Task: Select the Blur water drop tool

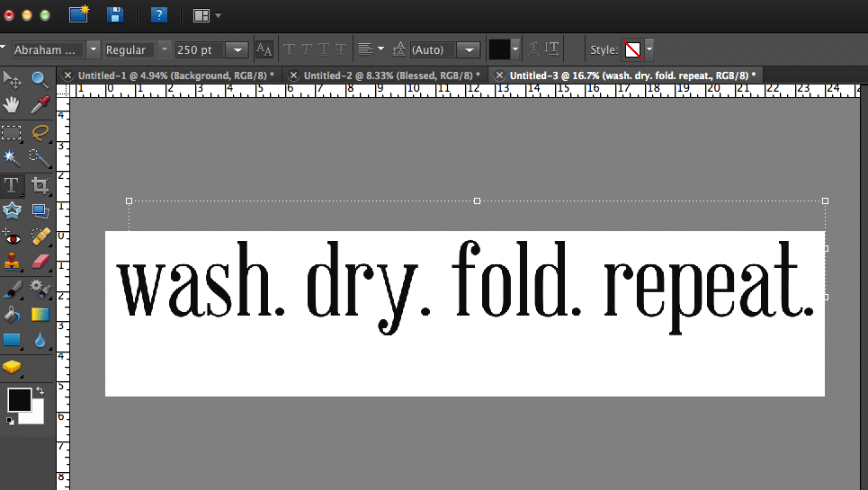Action: tap(40, 340)
